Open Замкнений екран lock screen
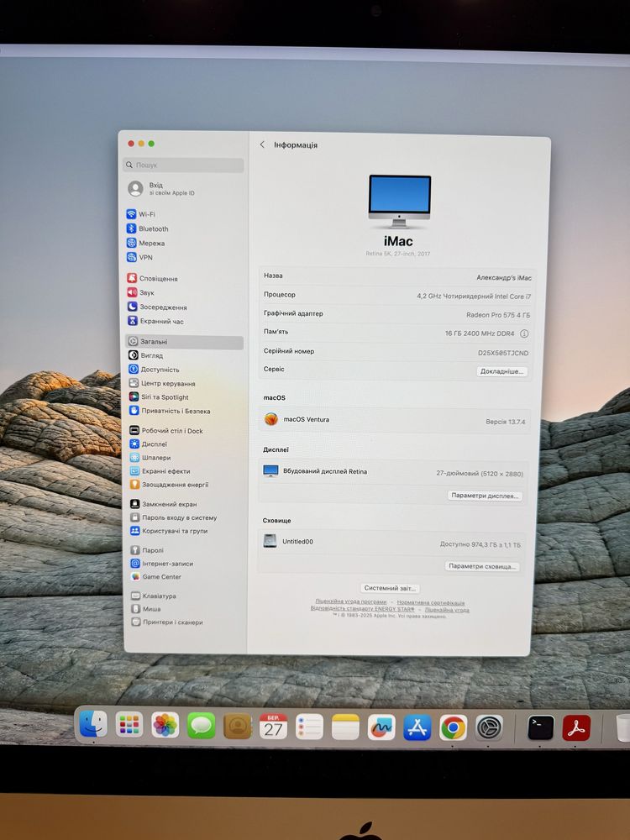This screenshot has height=840, width=630. pyautogui.click(x=164, y=504)
